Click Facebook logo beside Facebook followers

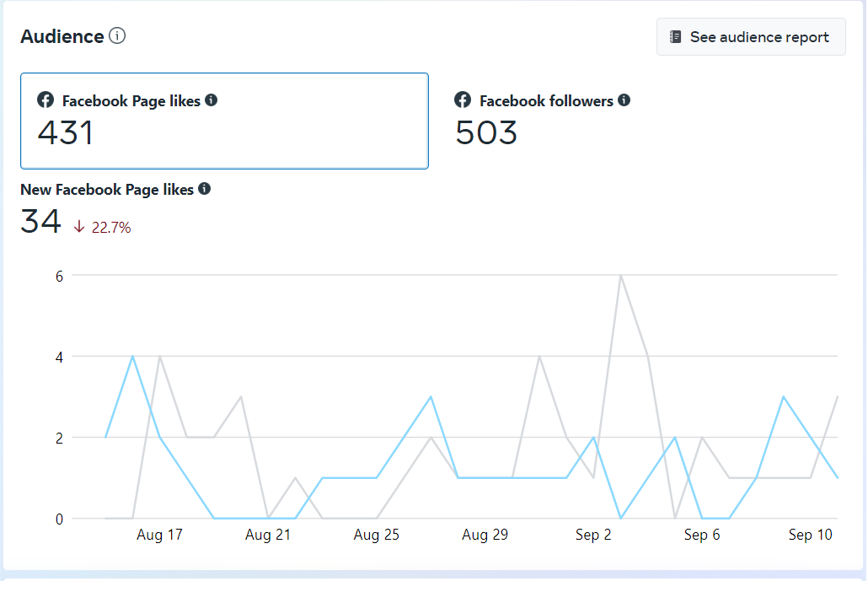pyautogui.click(x=463, y=100)
